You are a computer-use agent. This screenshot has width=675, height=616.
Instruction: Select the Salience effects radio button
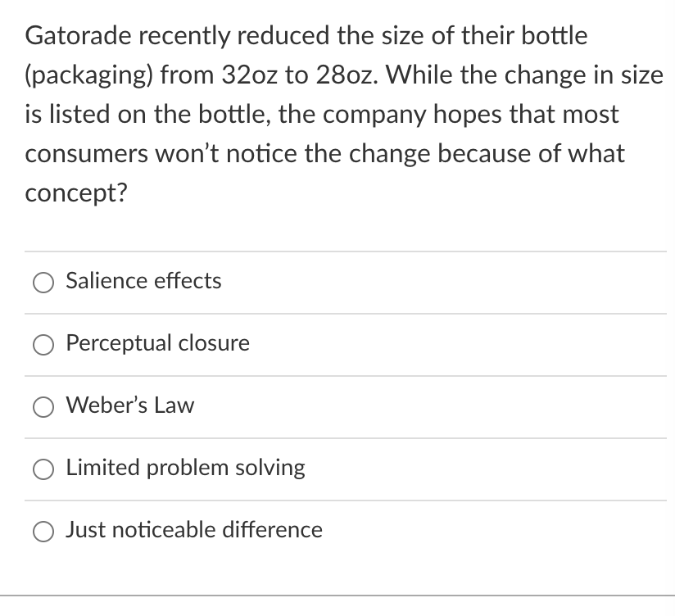pyautogui.click(x=43, y=283)
